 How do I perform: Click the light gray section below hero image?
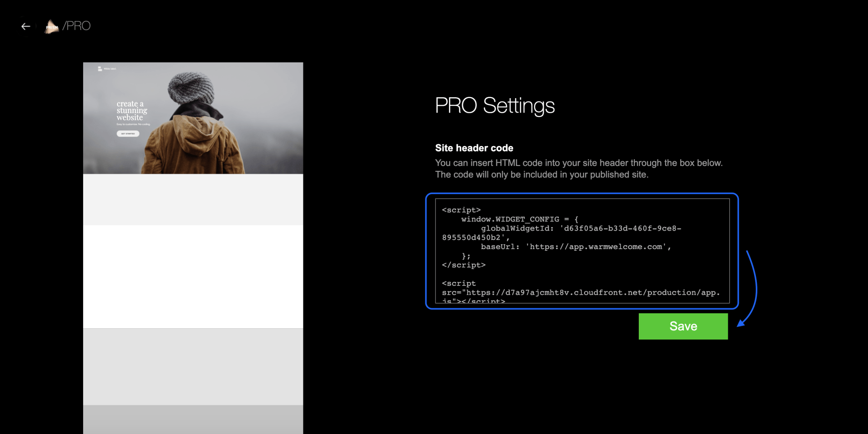tap(193, 199)
